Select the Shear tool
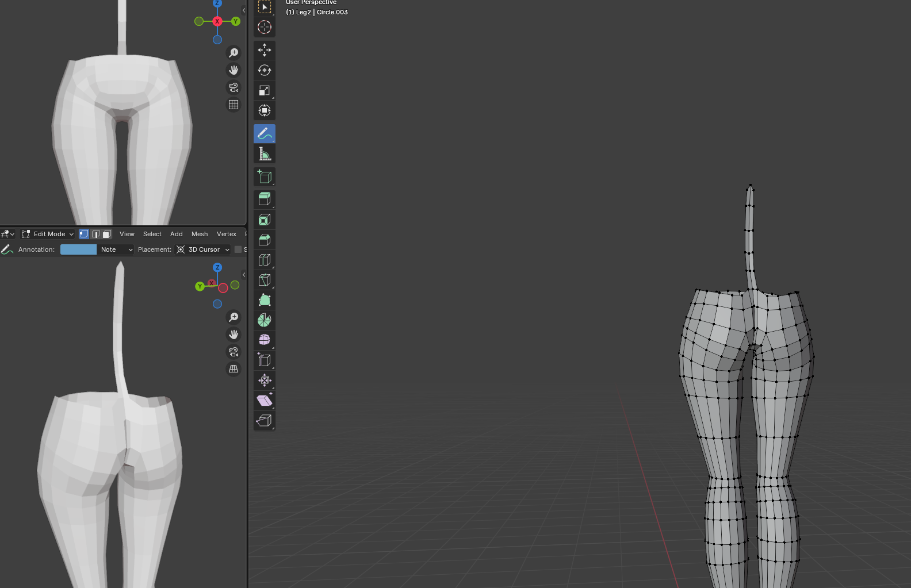This screenshot has height=588, width=911. [265, 401]
